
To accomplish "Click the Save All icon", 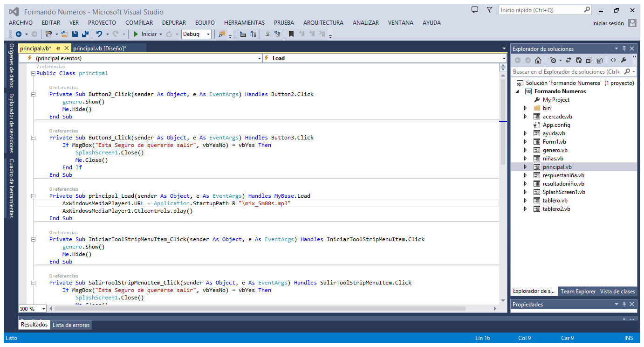I will 85,34.
